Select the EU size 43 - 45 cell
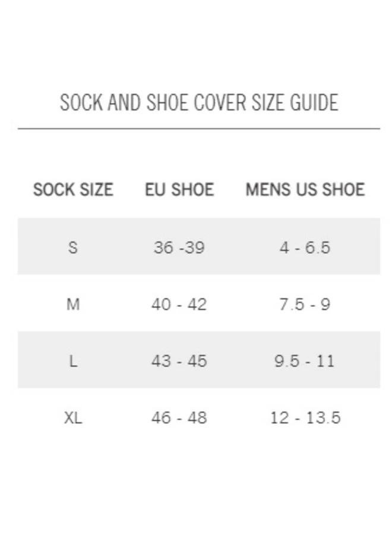Viewport: 392px width, 535px height. coord(179,361)
